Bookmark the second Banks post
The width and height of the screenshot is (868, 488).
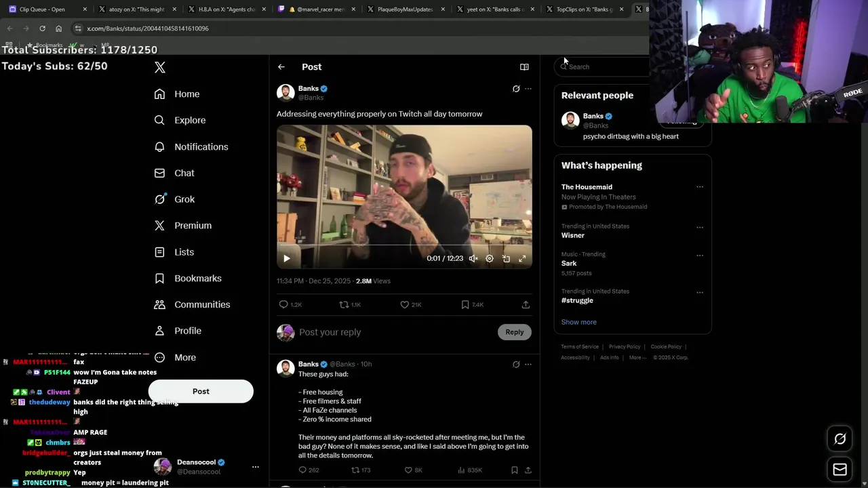pos(515,470)
